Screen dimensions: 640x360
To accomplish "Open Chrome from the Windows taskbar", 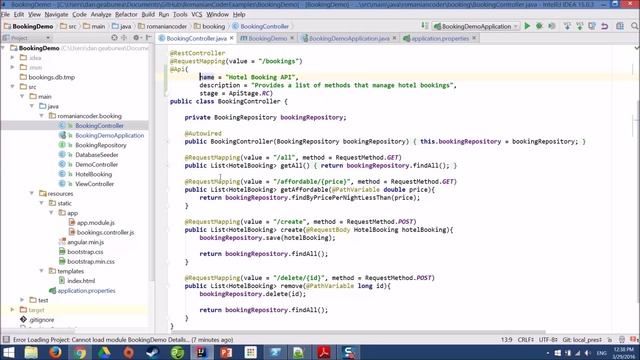I will (80, 352).
